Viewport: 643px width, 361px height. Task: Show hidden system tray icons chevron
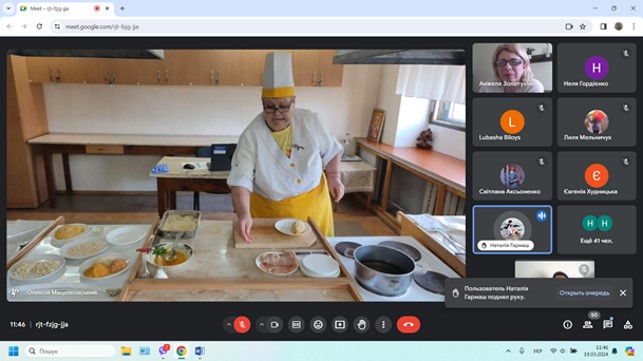tap(508, 351)
